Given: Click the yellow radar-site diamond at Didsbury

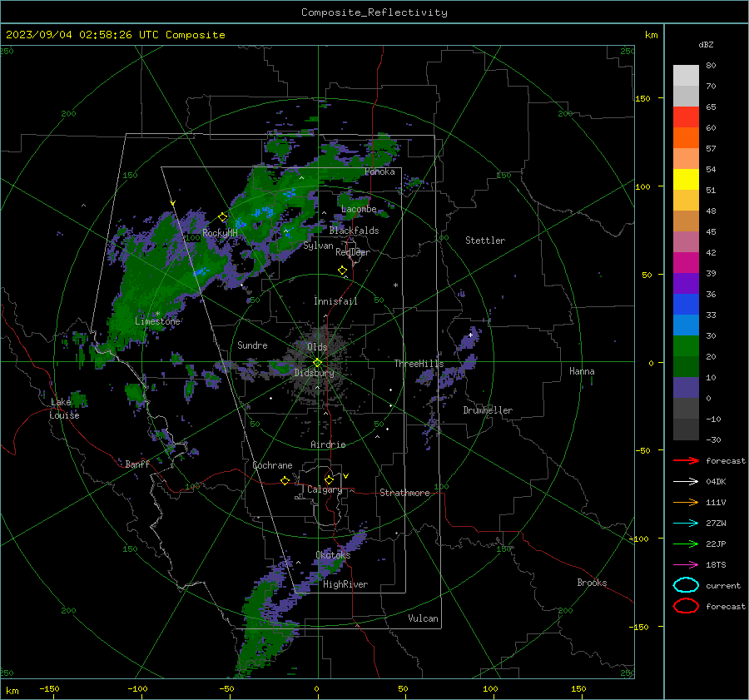Looking at the screenshot, I should [317, 363].
